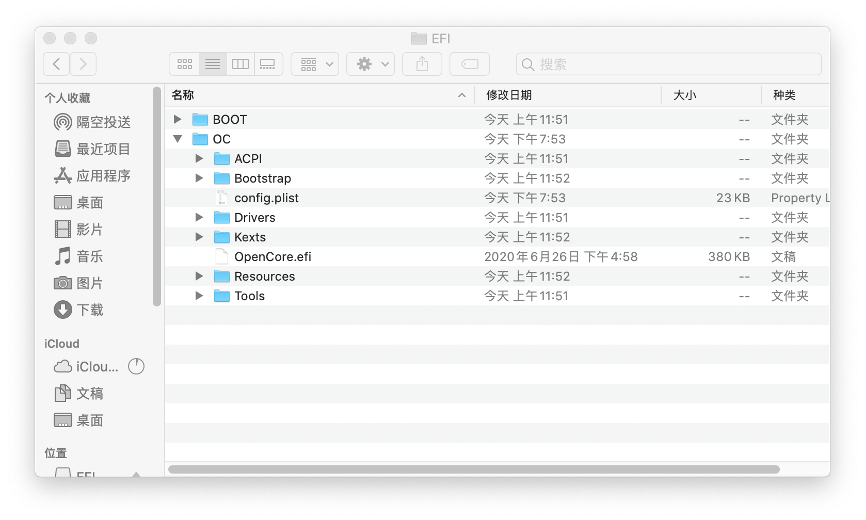Viewport: 866px width, 520px height.
Task: Expand the Resources folder
Action: (199, 276)
